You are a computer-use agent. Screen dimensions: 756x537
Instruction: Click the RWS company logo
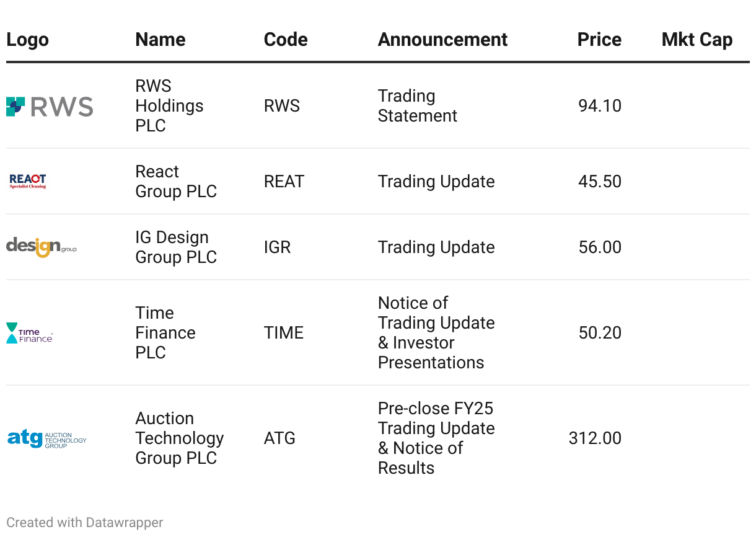50,106
